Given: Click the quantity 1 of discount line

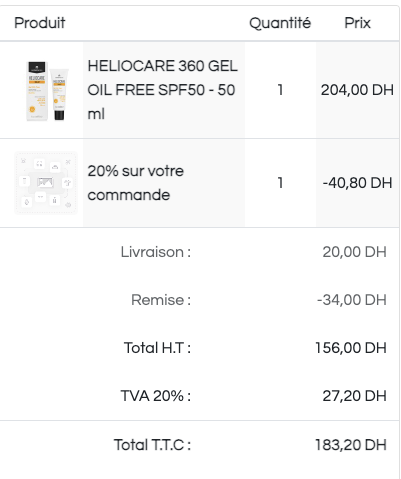Looking at the screenshot, I should [280, 183].
